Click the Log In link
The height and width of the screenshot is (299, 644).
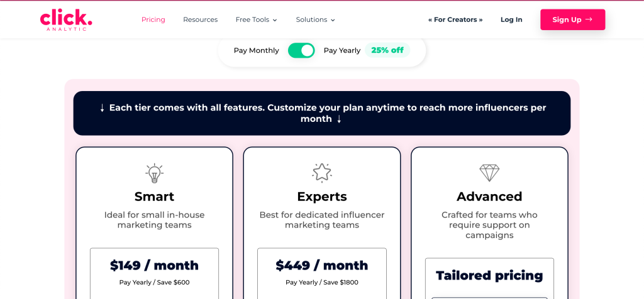(511, 19)
